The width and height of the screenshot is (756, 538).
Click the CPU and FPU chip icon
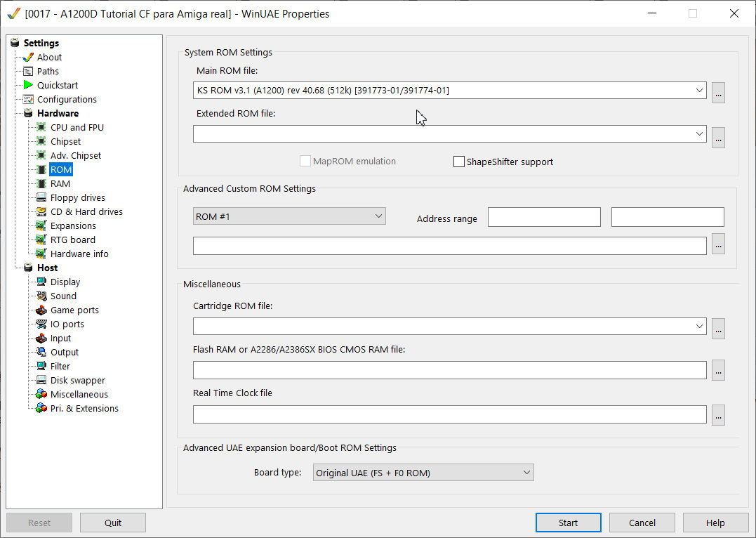pos(41,127)
